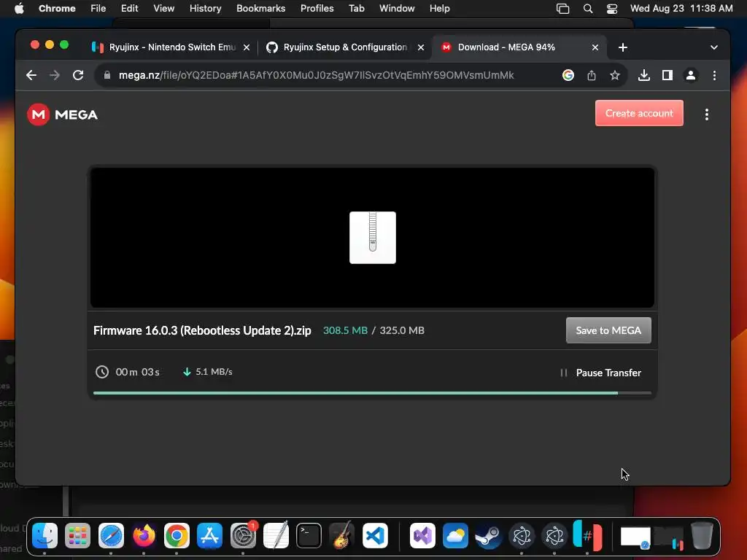Open Terminal from the dock
747x560 pixels.
pyautogui.click(x=309, y=536)
